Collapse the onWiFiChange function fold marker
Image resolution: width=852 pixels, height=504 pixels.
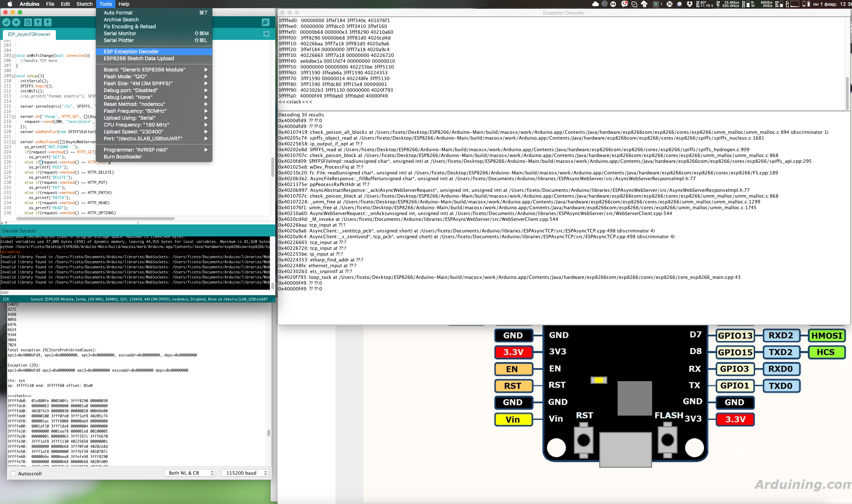[13, 56]
